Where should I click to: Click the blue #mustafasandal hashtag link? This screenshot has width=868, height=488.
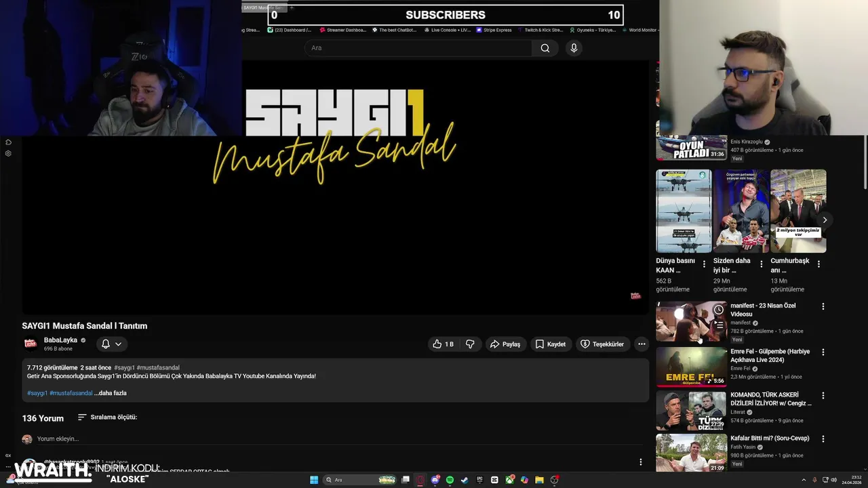click(x=71, y=393)
